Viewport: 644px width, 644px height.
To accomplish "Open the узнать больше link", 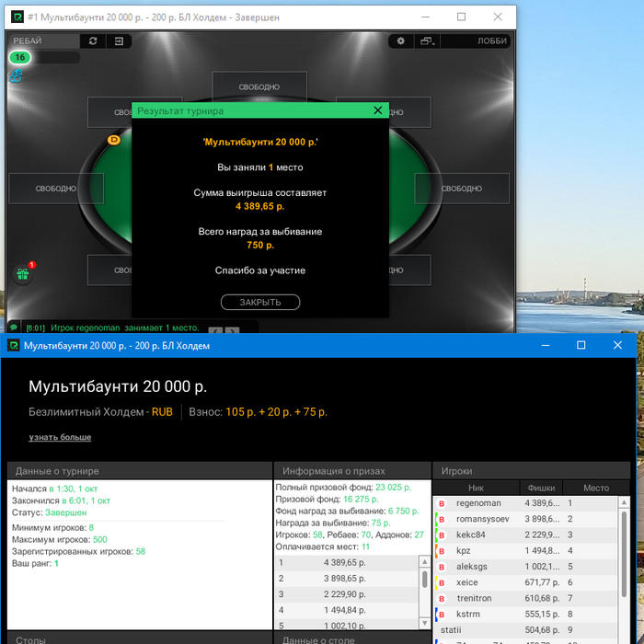I will click(60, 437).
